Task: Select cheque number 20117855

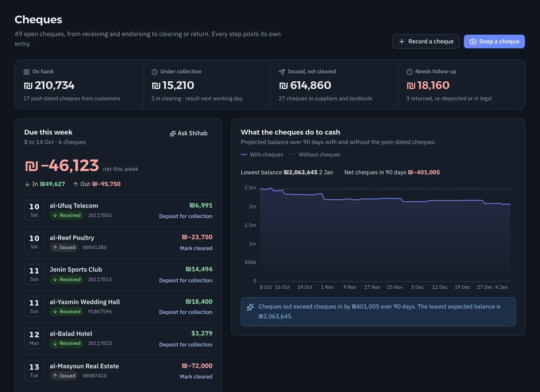Action: pos(100,216)
